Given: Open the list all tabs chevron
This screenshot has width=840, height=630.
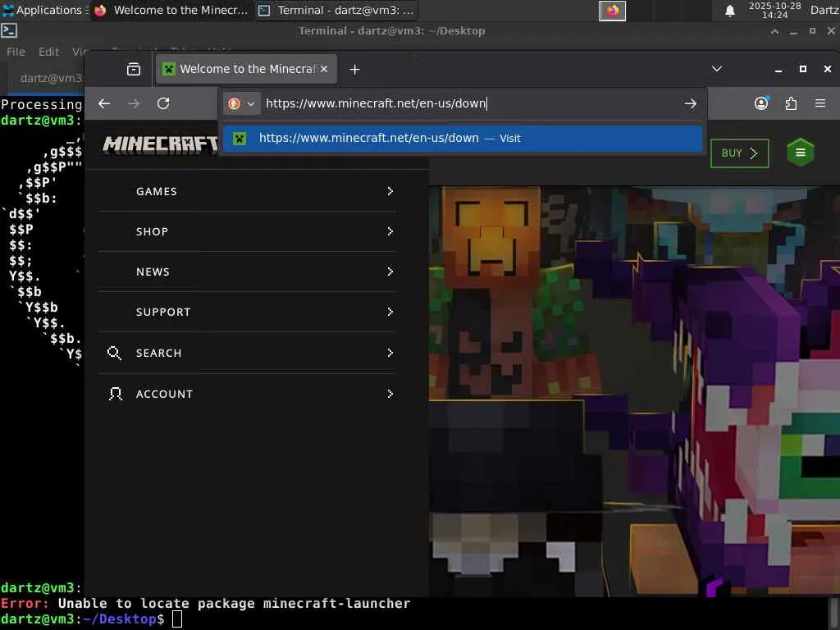Looking at the screenshot, I should coord(716,69).
